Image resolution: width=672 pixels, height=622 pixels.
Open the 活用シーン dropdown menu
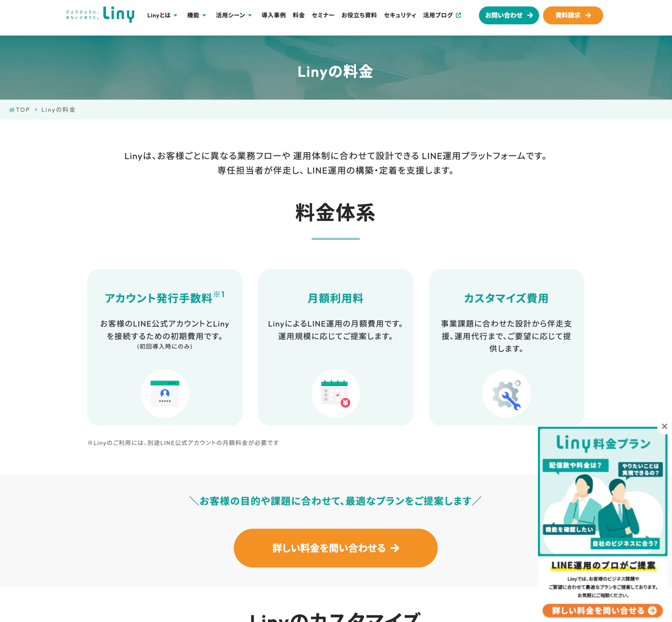(x=234, y=16)
